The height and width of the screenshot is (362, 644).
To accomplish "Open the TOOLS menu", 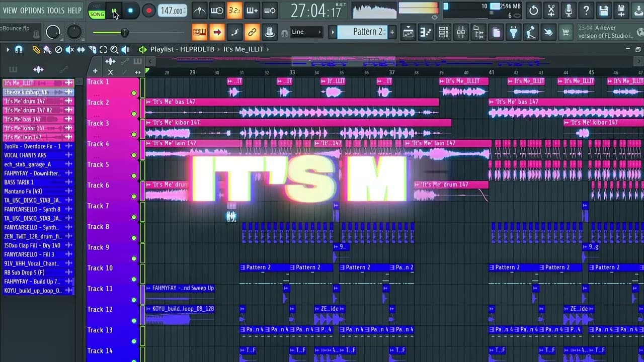I will coord(56,11).
